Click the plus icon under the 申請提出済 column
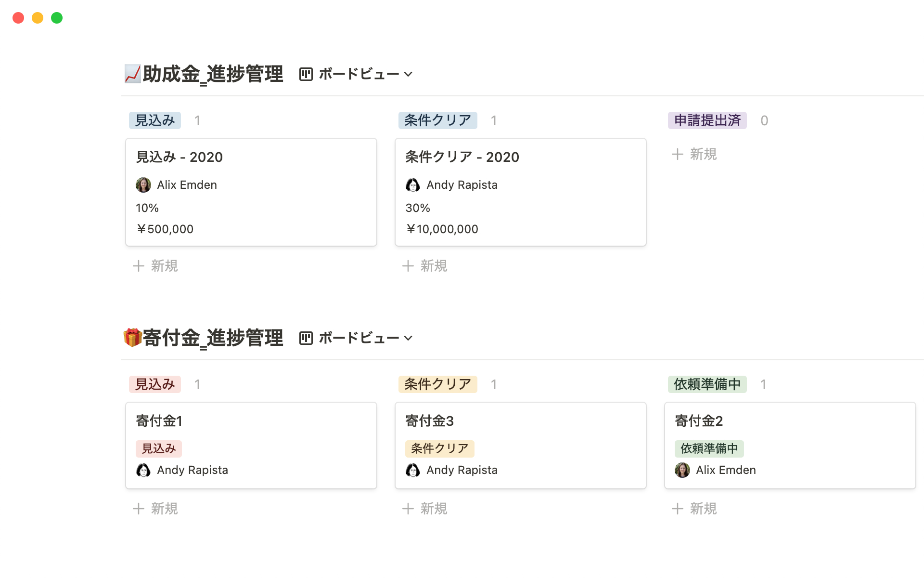Viewport: 924px width, 578px height. tap(678, 154)
